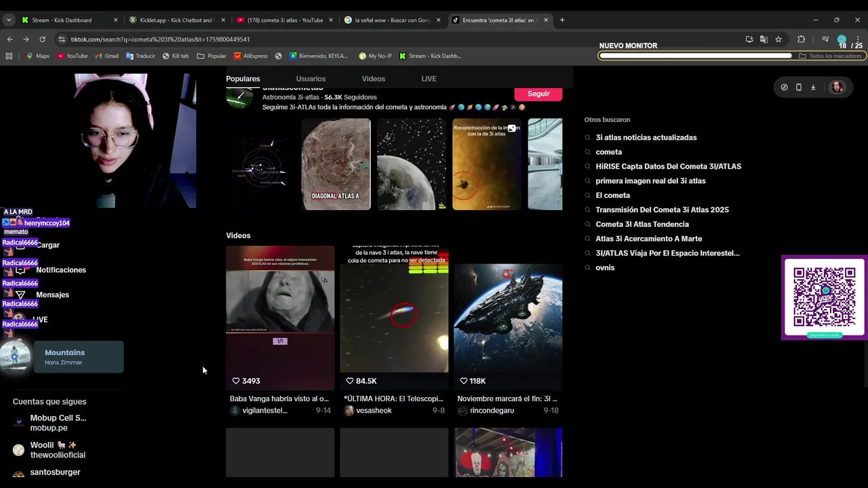
Task: Open the 'DIAGONAL ATLAS A' video thumbnail
Action: [336, 164]
